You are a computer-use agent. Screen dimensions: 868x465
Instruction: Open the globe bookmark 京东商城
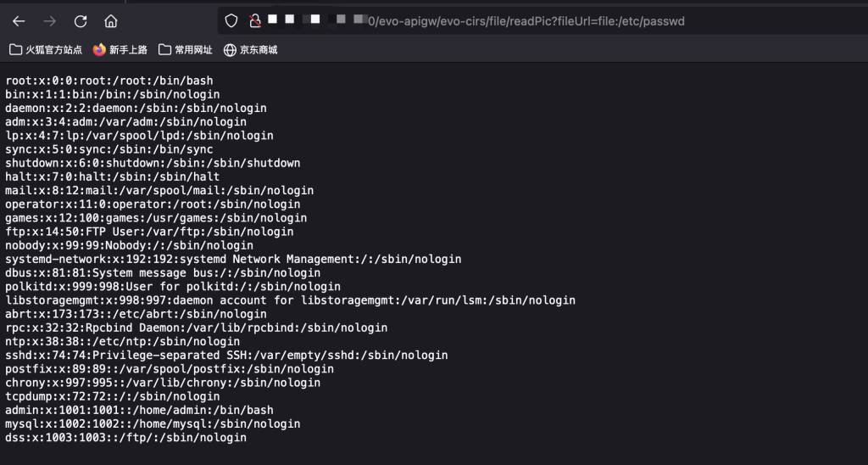250,50
